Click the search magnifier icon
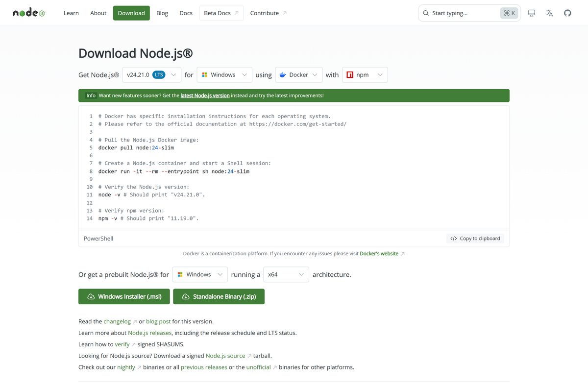 pos(426,13)
